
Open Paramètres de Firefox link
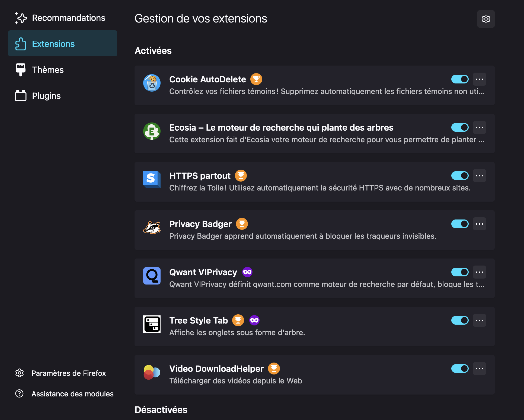(68, 373)
